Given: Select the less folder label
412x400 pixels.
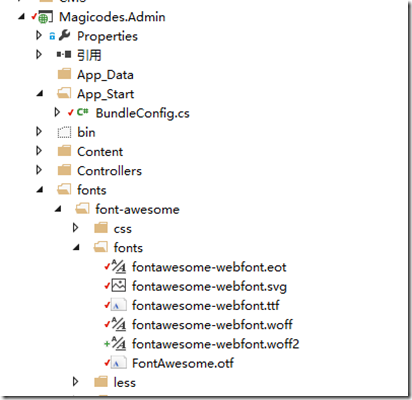Looking at the screenshot, I should coord(125,382).
